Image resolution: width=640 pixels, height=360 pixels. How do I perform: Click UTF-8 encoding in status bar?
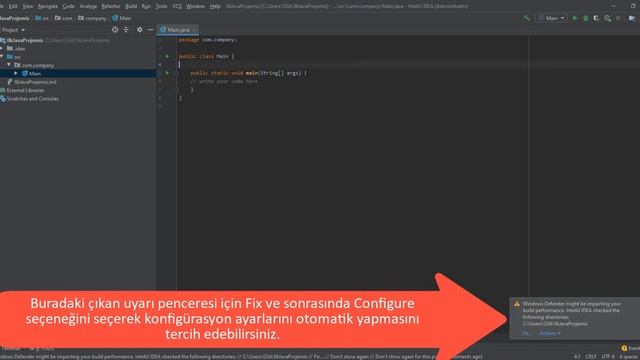coord(608,356)
